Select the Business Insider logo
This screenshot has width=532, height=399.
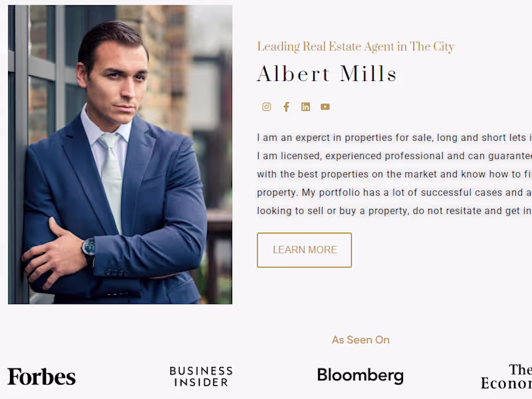(x=201, y=376)
